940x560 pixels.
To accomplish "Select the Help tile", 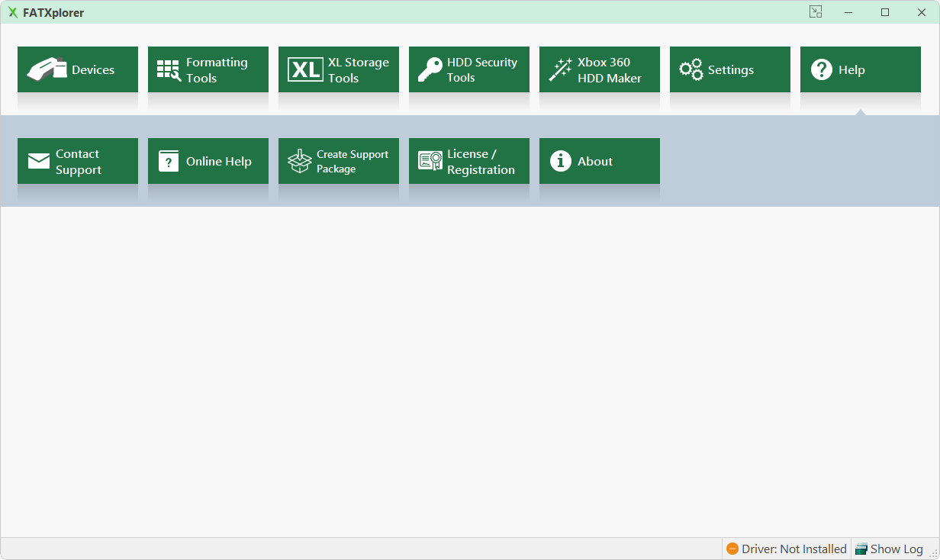I will coord(861,69).
